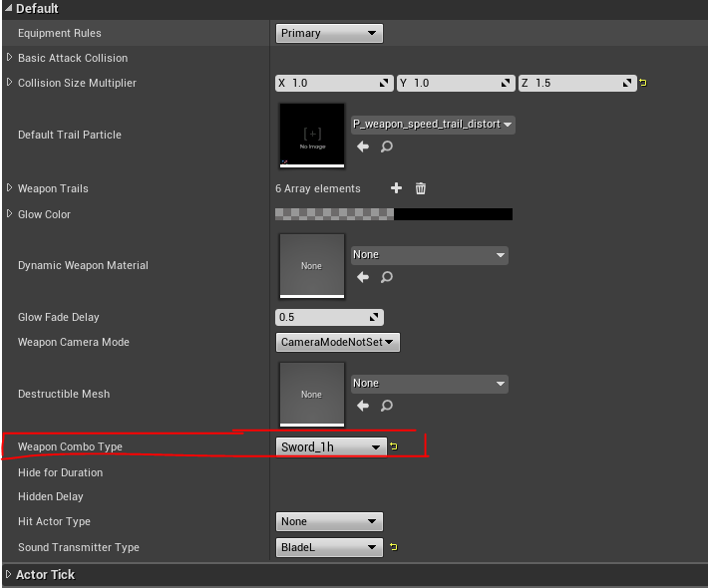Reset Weapon Combo Type to default
This screenshot has height=588, width=708.
(394, 446)
